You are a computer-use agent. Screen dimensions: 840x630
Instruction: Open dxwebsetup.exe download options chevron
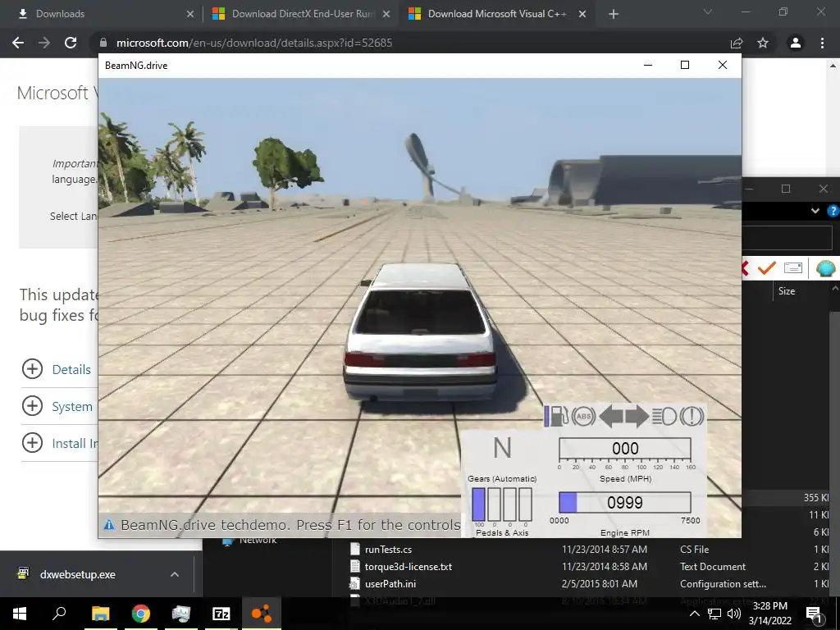click(x=175, y=574)
